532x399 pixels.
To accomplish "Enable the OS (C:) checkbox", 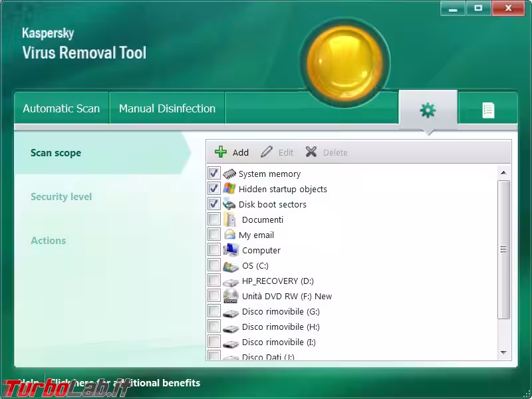I will pyautogui.click(x=214, y=265).
